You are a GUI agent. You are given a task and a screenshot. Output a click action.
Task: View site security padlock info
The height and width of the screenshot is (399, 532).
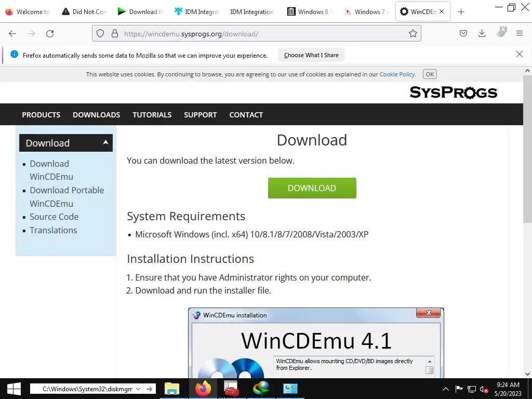(115, 34)
